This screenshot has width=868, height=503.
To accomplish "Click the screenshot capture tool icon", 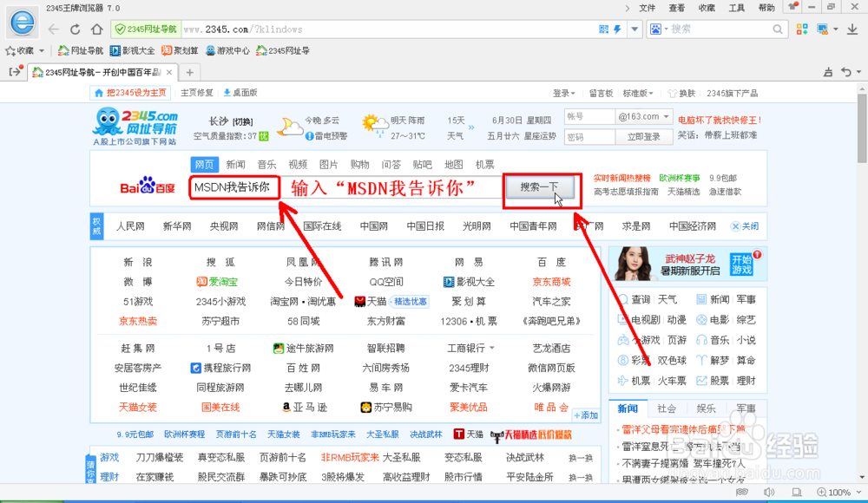I will (x=820, y=29).
